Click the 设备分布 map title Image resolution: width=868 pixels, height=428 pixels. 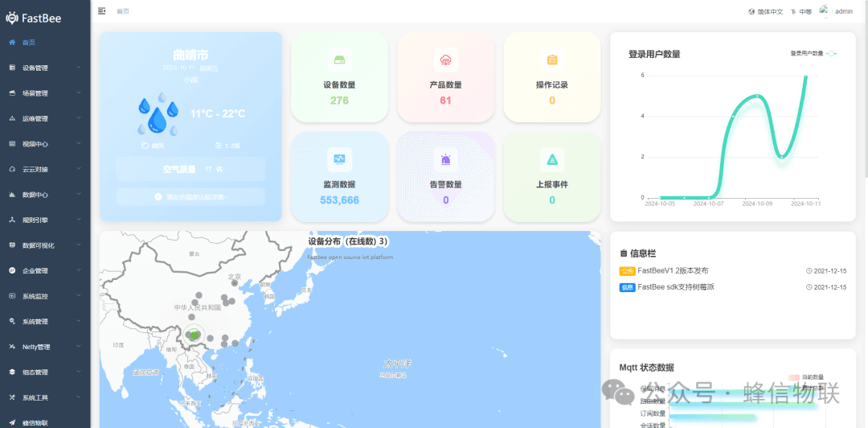click(348, 241)
